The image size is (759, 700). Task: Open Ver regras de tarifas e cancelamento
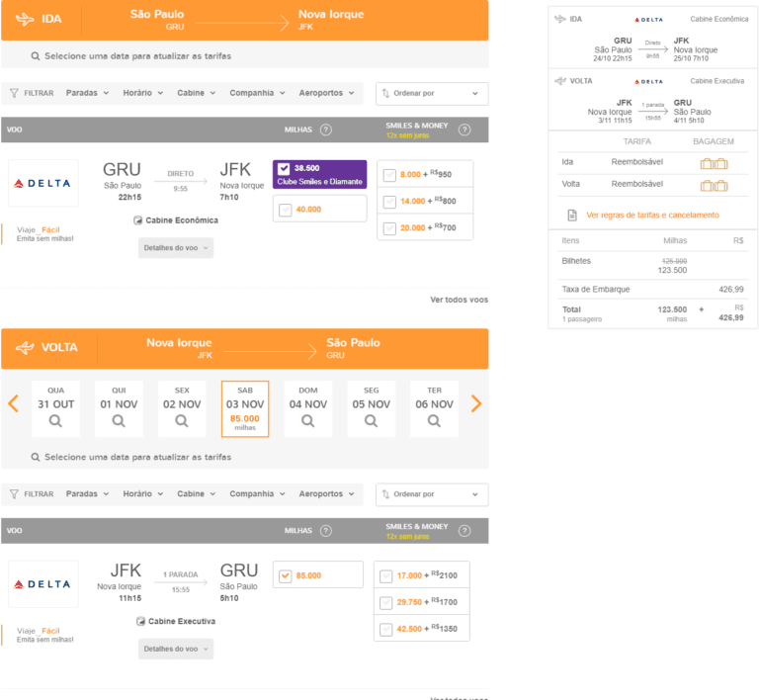coord(652,215)
